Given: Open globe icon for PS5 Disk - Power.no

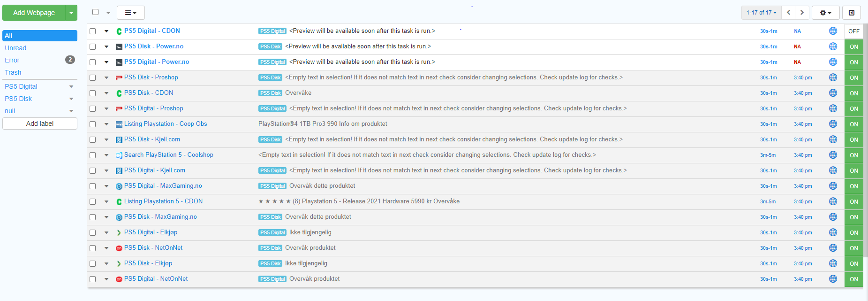Looking at the screenshot, I should [833, 46].
